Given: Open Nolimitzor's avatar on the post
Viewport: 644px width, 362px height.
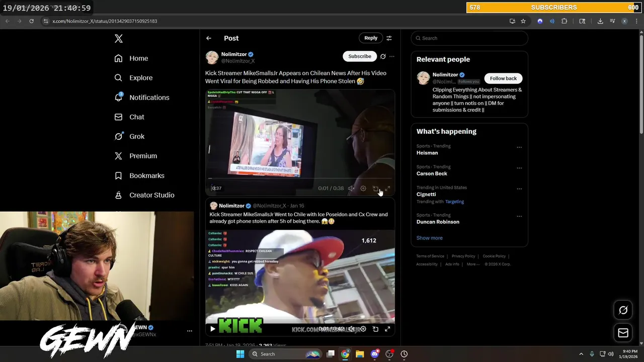Looking at the screenshot, I should pos(212,57).
